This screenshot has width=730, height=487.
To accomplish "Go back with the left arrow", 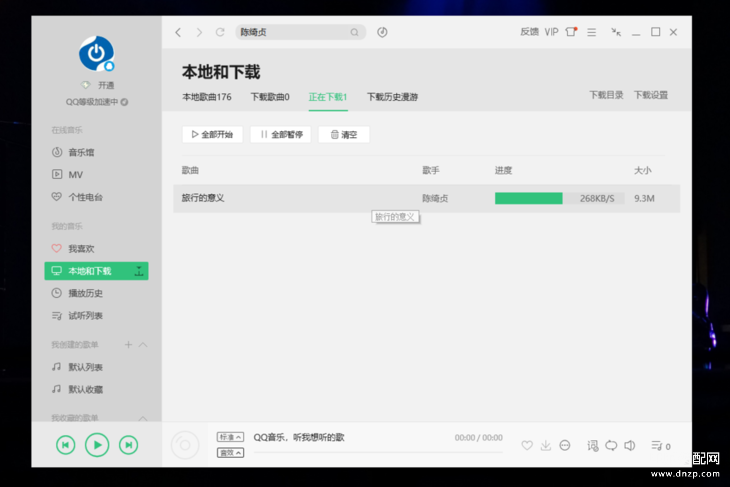I will point(178,32).
